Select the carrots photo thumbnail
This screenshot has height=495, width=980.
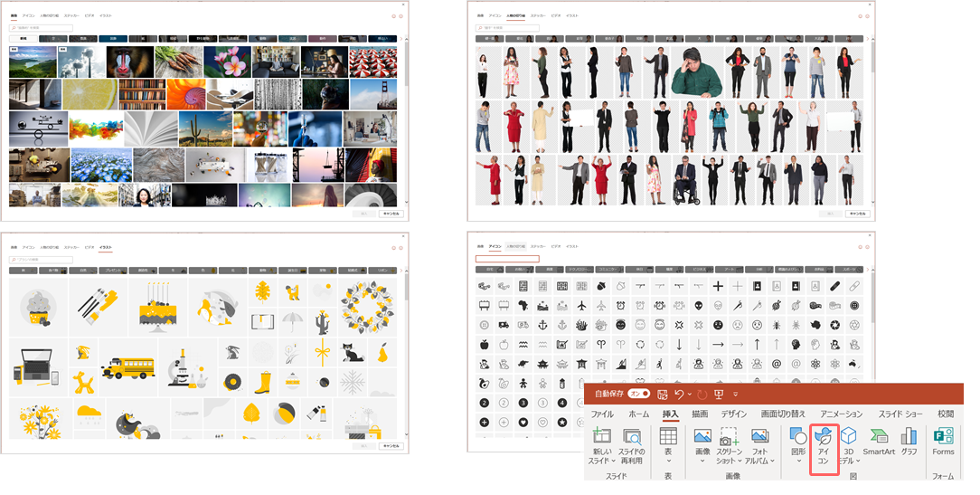(x=178, y=62)
